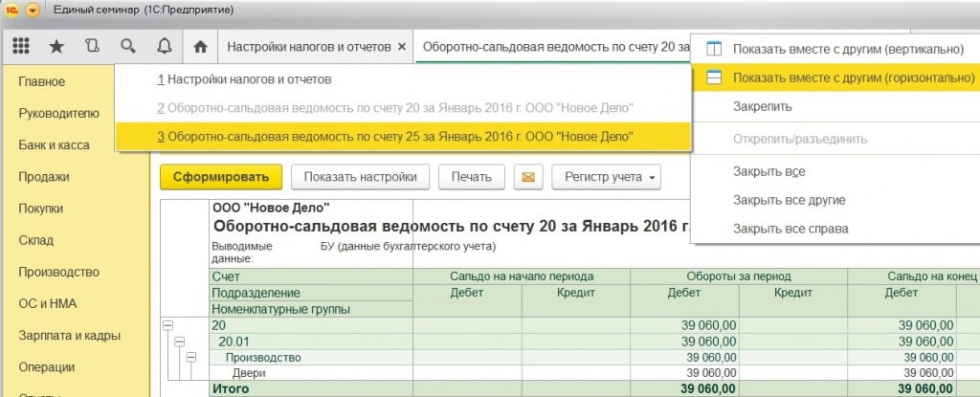Screen dimensions: 980x397
Task: Click the envelope send-by-email icon
Action: (x=528, y=177)
